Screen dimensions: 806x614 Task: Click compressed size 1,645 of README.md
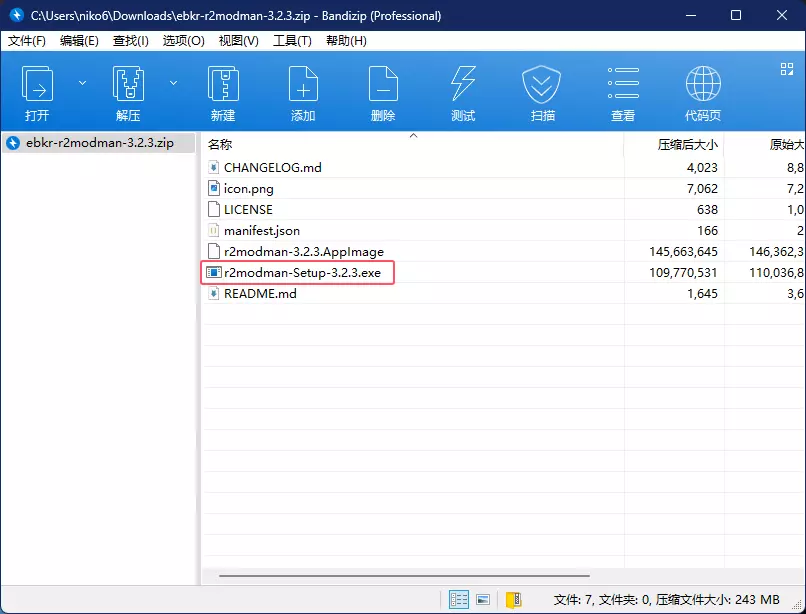point(702,294)
